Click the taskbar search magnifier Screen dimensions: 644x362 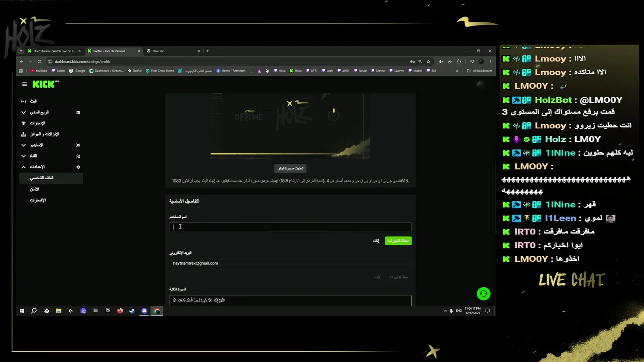34,311
